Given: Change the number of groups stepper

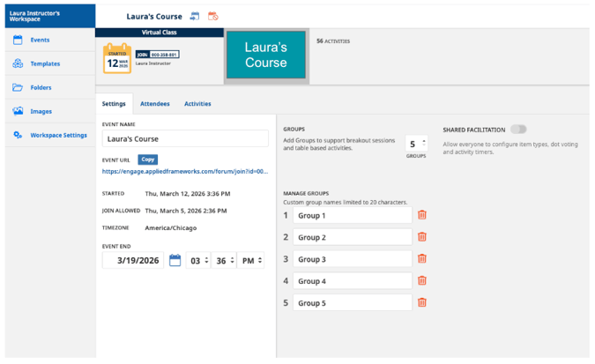Looking at the screenshot, I should 416,143.
